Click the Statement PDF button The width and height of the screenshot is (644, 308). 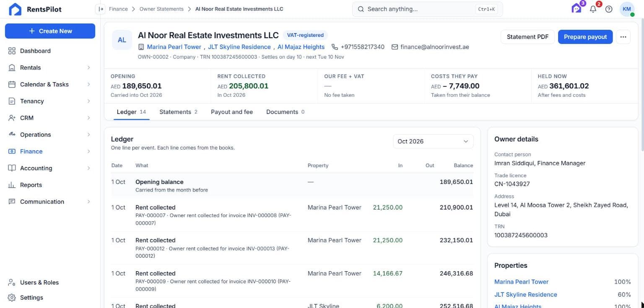527,37
